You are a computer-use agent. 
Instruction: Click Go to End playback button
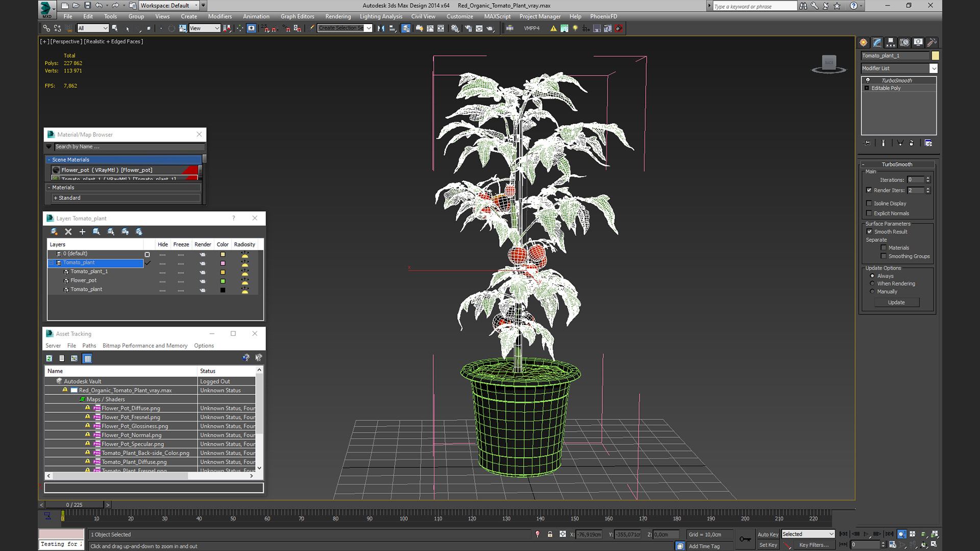coord(889,534)
